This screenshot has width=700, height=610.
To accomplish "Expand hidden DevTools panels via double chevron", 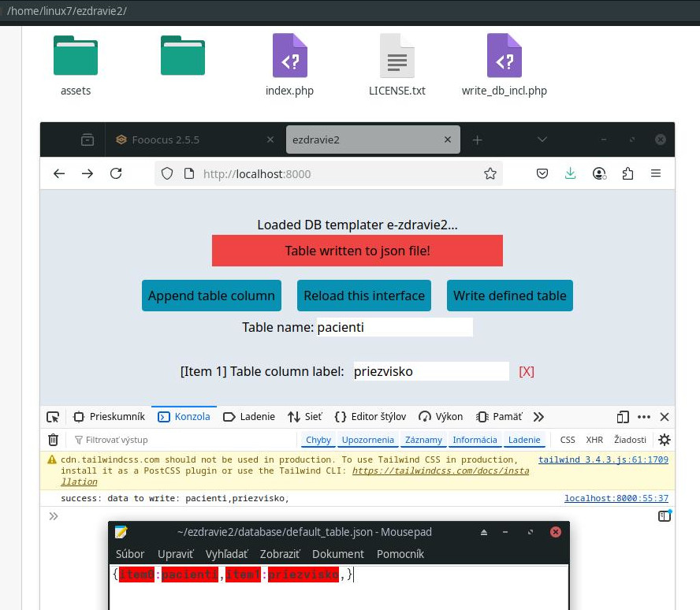I will 538,416.
